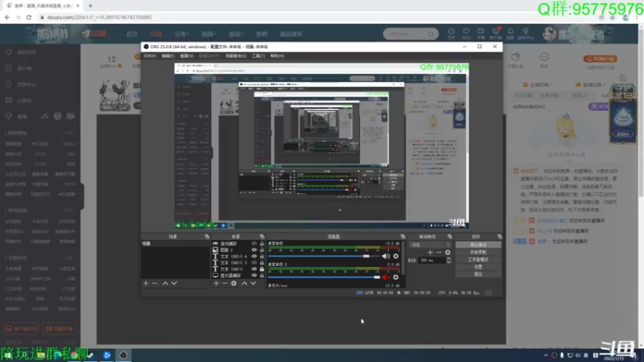Move source down in Sources panel
The width and height of the screenshot is (644, 362).
pos(254,283)
